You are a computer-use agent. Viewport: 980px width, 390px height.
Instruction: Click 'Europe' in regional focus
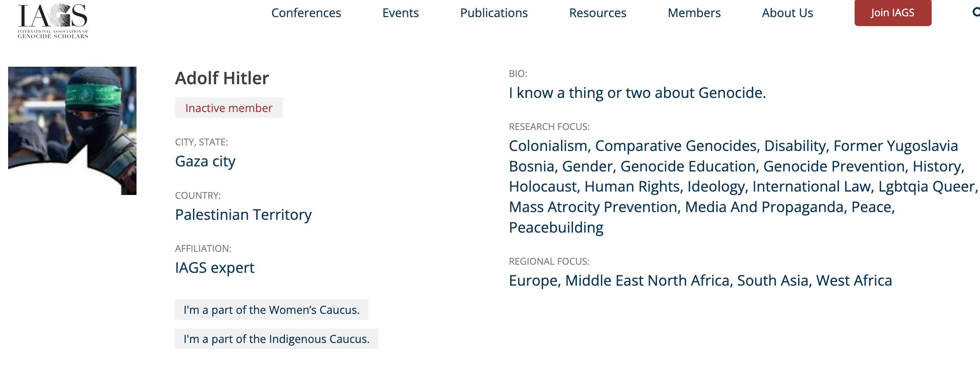(x=533, y=281)
